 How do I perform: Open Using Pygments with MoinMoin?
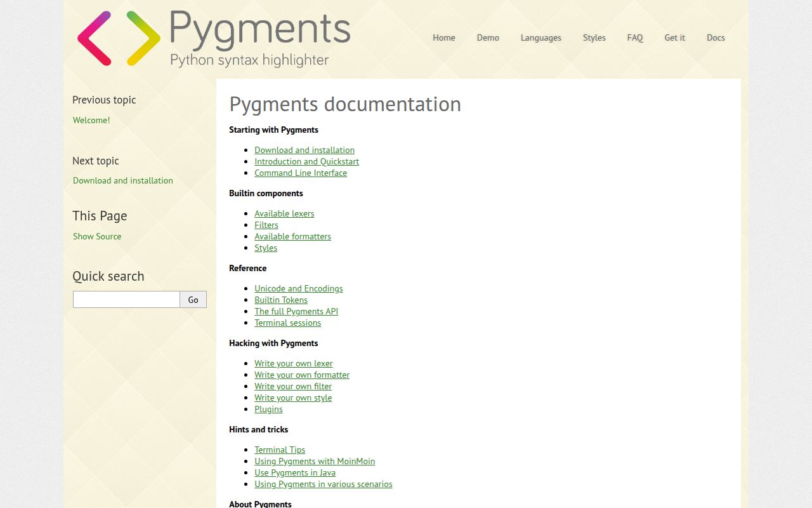pos(315,461)
